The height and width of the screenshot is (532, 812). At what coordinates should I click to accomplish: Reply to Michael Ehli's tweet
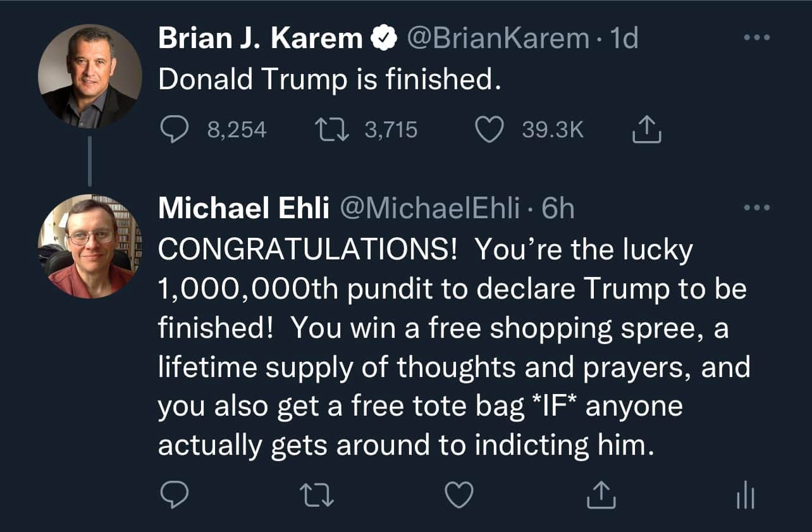174,495
